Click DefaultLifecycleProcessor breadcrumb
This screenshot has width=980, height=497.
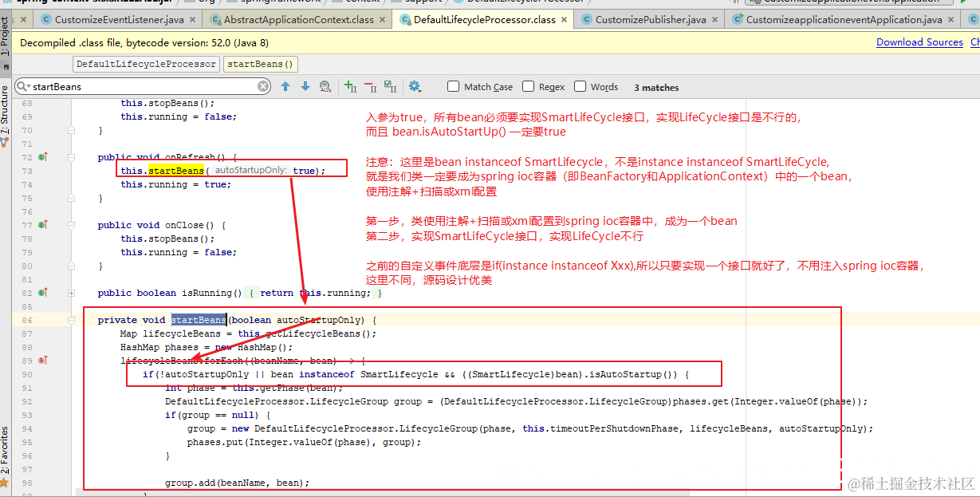click(146, 64)
